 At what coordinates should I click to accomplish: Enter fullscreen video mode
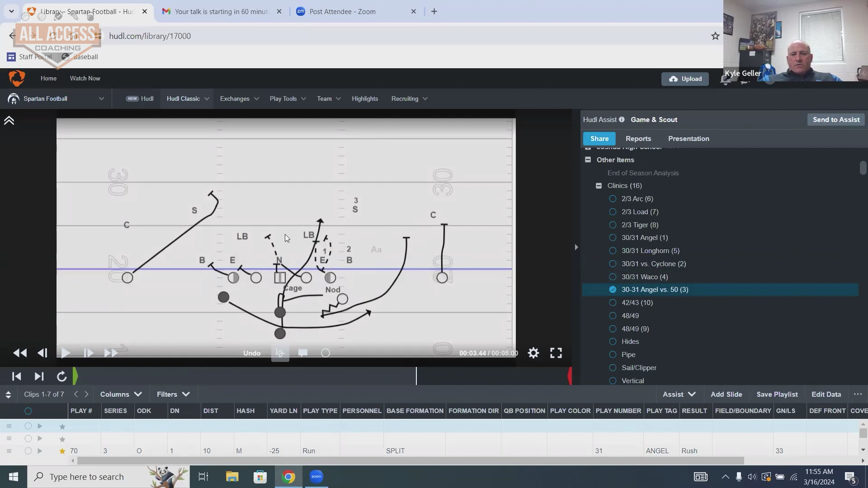coord(556,353)
